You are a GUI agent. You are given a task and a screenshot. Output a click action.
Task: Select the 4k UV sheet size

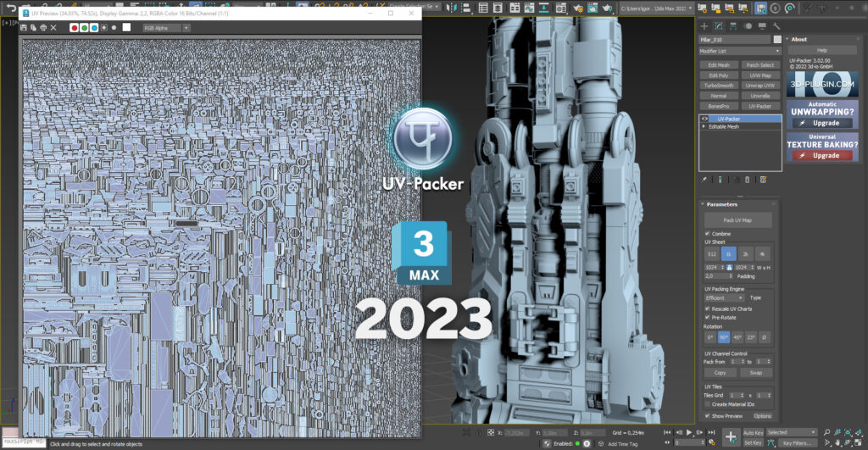click(x=763, y=254)
